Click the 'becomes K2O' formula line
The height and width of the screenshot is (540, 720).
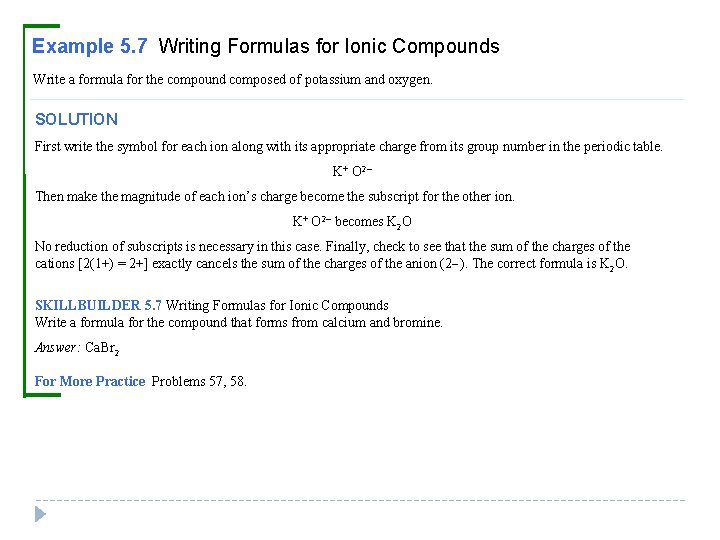[x=352, y=222]
